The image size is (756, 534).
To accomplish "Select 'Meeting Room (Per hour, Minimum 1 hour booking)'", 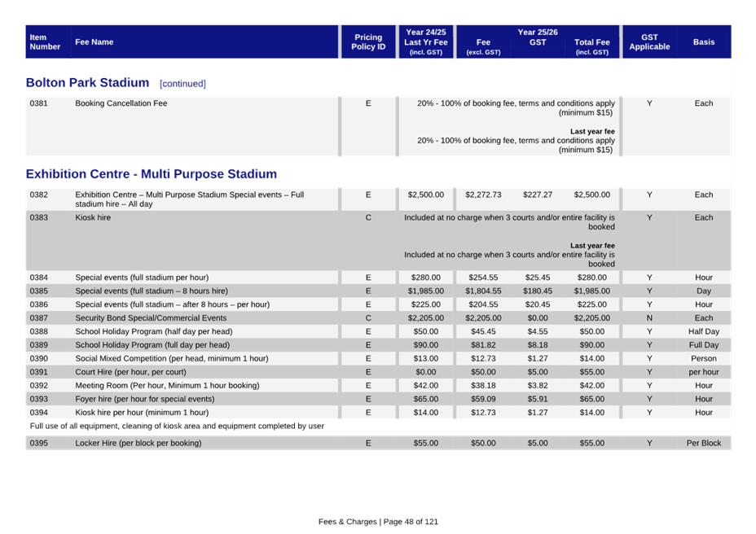I will (x=167, y=386).
